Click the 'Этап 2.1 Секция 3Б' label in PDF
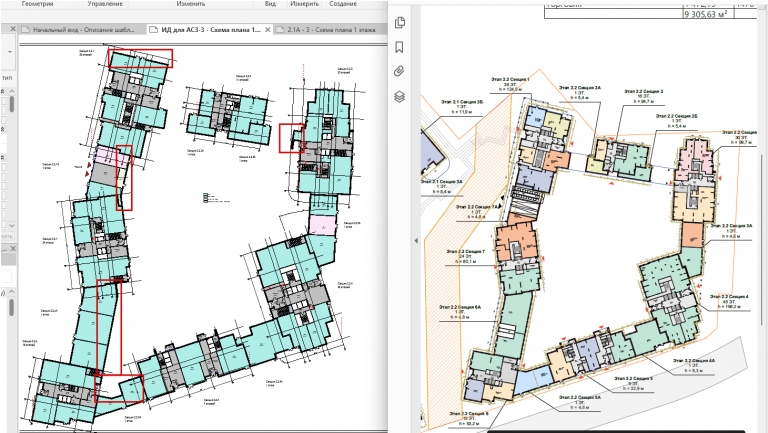768x433 pixels. coord(462,102)
